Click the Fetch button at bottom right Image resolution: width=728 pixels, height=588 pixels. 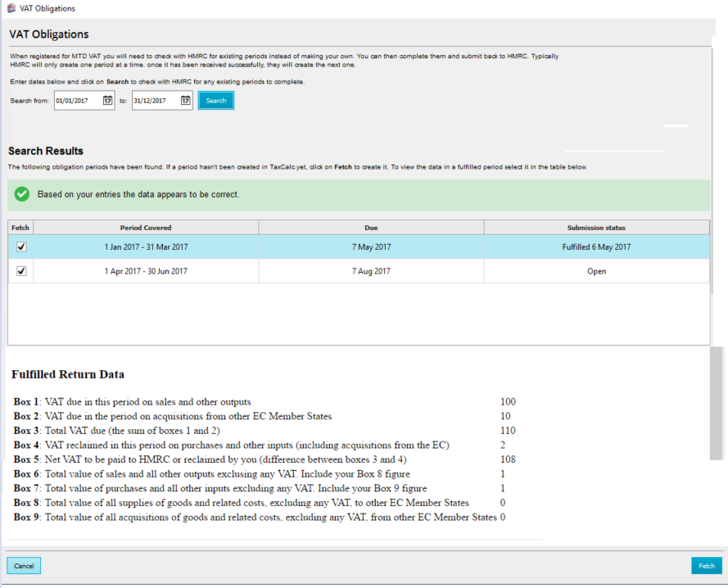pyautogui.click(x=706, y=566)
